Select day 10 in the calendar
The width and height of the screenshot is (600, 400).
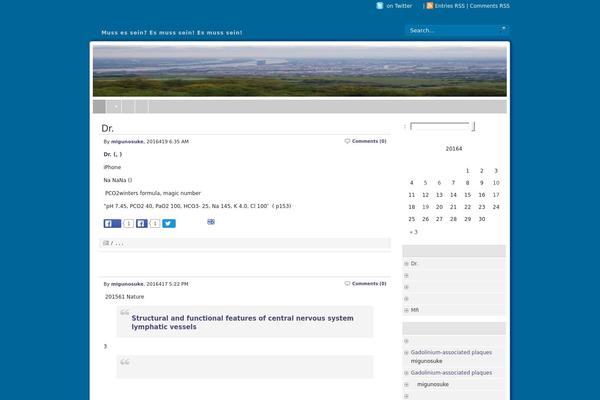[x=496, y=183]
